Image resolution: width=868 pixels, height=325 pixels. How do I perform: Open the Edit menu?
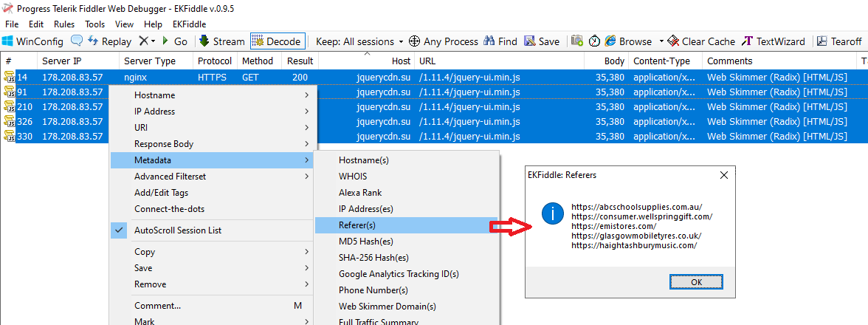click(x=36, y=24)
